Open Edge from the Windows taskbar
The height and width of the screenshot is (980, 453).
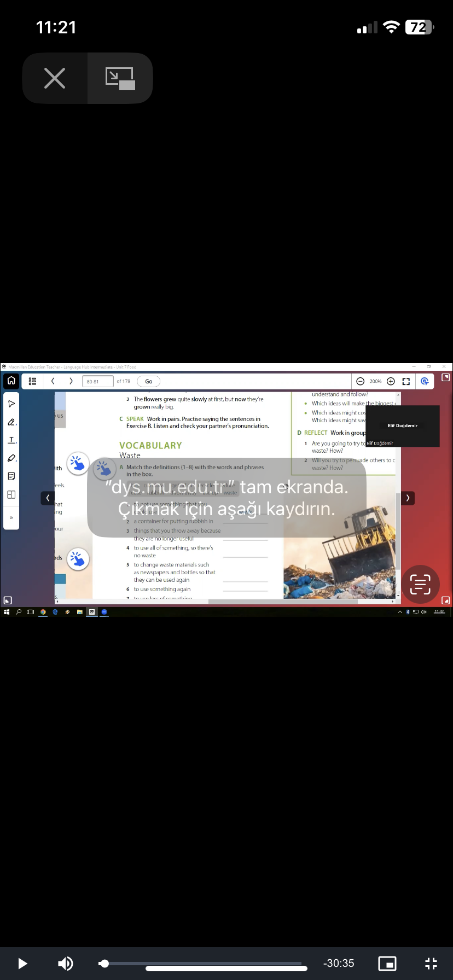pyautogui.click(x=55, y=612)
